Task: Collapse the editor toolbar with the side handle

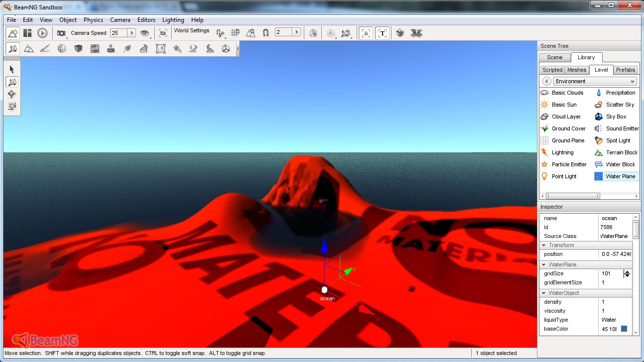Action: click(238, 48)
